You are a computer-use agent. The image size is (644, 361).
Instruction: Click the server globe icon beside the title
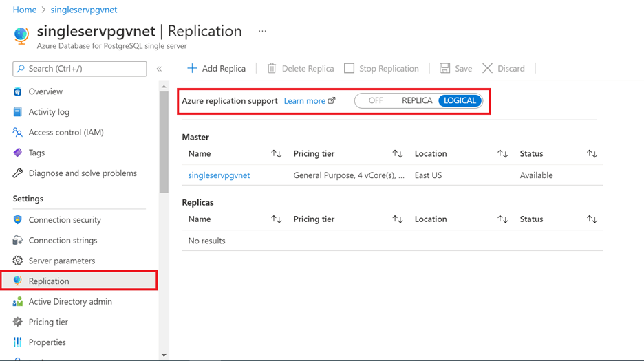21,36
